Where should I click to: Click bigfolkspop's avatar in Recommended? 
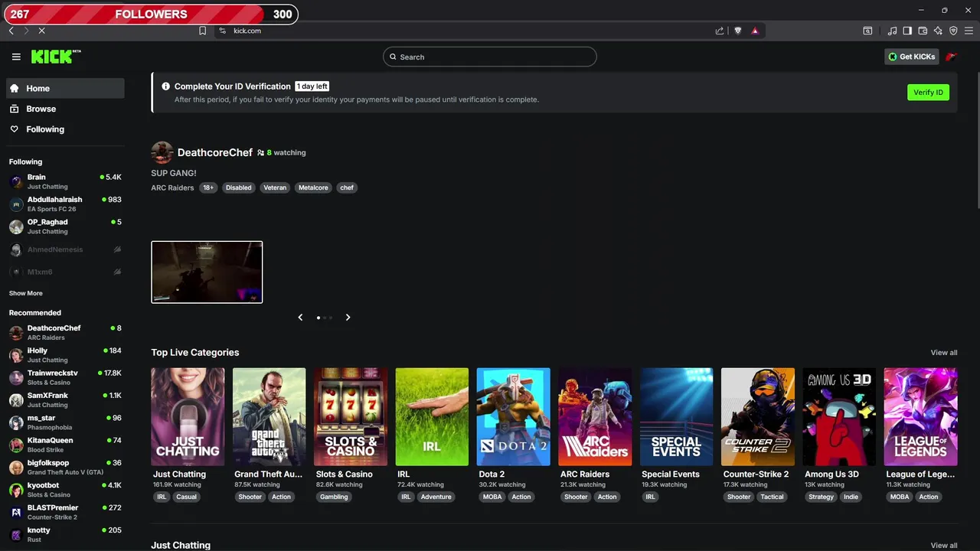(x=16, y=468)
